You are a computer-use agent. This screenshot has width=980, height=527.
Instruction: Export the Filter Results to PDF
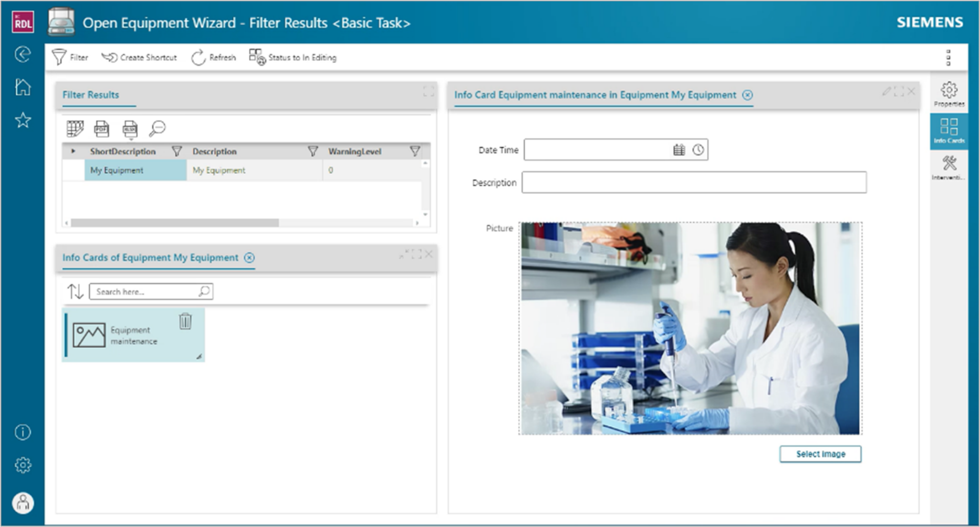pyautogui.click(x=102, y=128)
